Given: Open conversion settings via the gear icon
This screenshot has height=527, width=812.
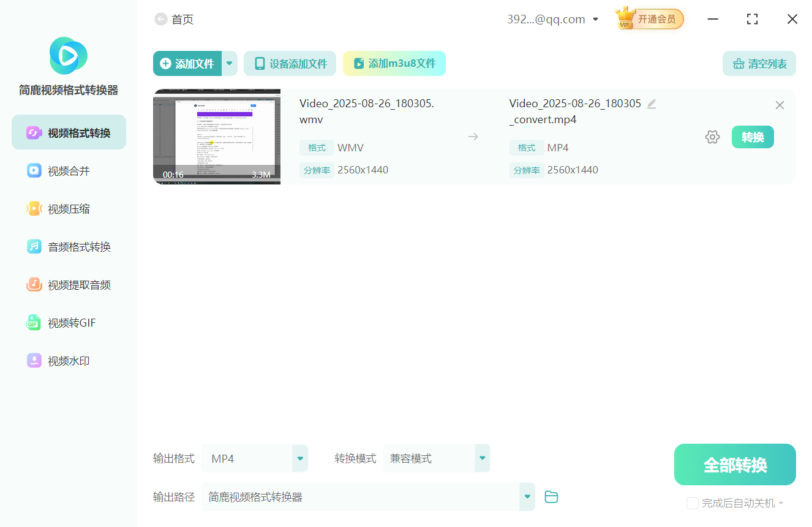Looking at the screenshot, I should pyautogui.click(x=712, y=137).
